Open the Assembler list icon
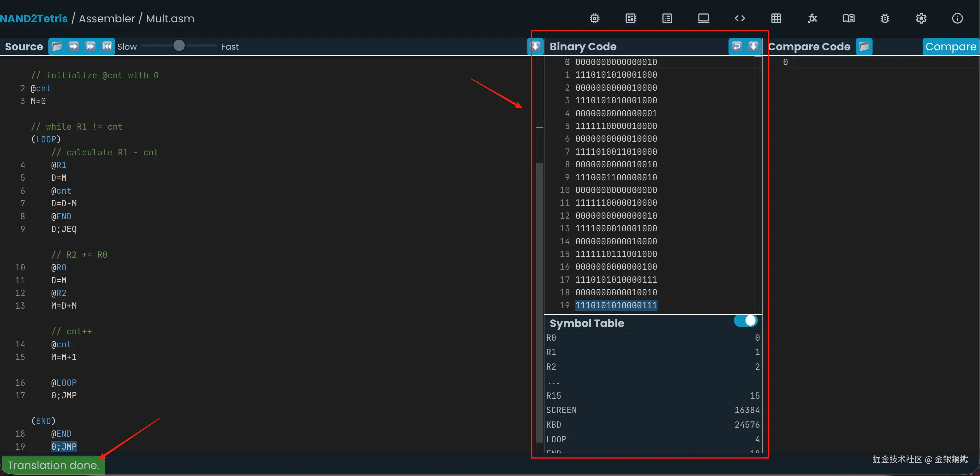Screen dimensions: 980x476 (667, 18)
